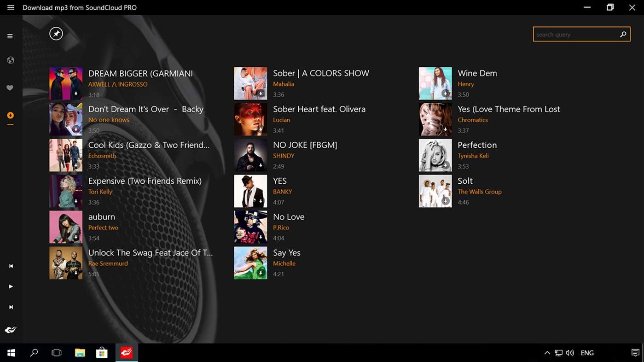The height and width of the screenshot is (362, 644).
Task: Download Wine Dem by Henry
Action: tap(445, 93)
